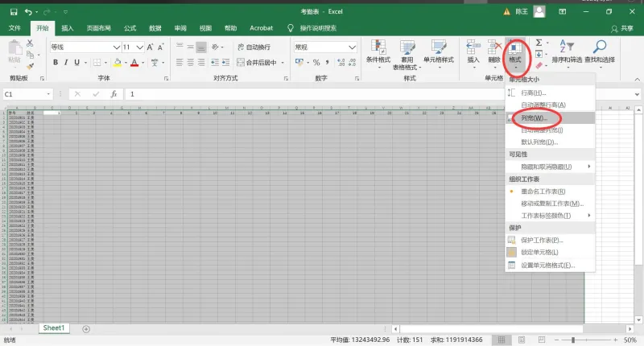Apply percent style with the % icon

coord(316,63)
